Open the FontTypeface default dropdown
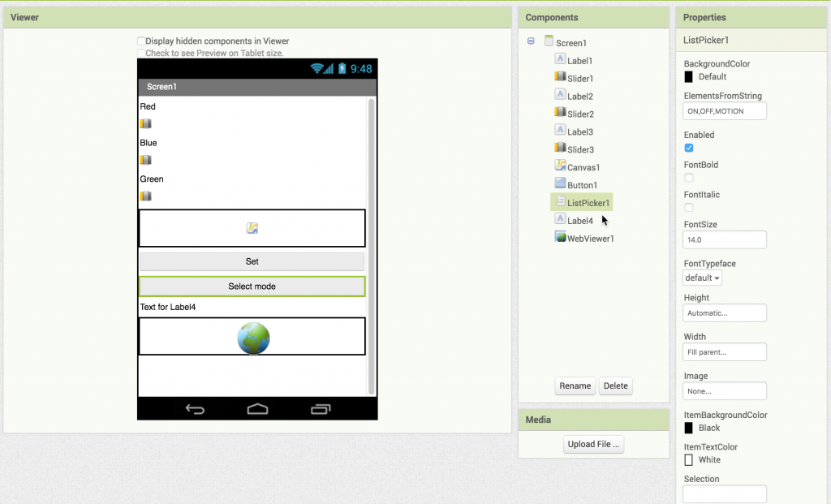Image resolution: width=831 pixels, height=504 pixels. coord(702,278)
